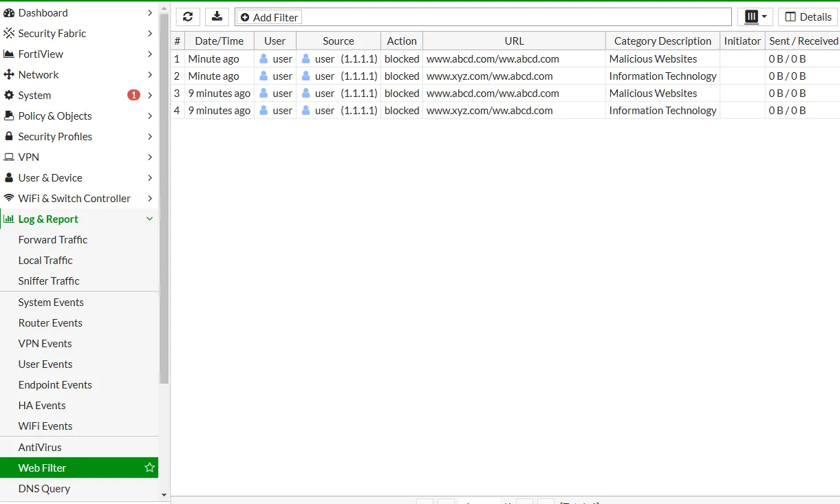Click the sidebar scroll down arrow
This screenshot has width=840, height=504.
point(164,494)
